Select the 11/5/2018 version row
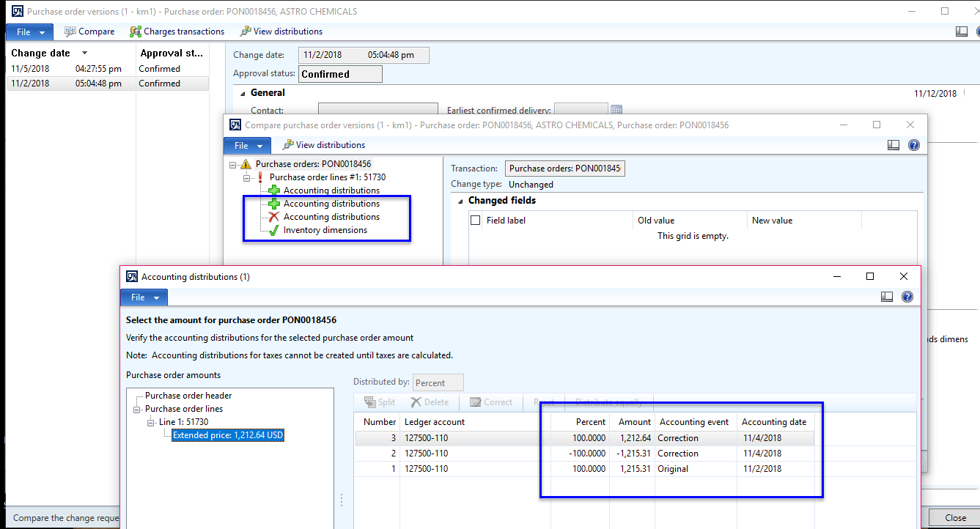980x529 pixels. tap(70, 69)
